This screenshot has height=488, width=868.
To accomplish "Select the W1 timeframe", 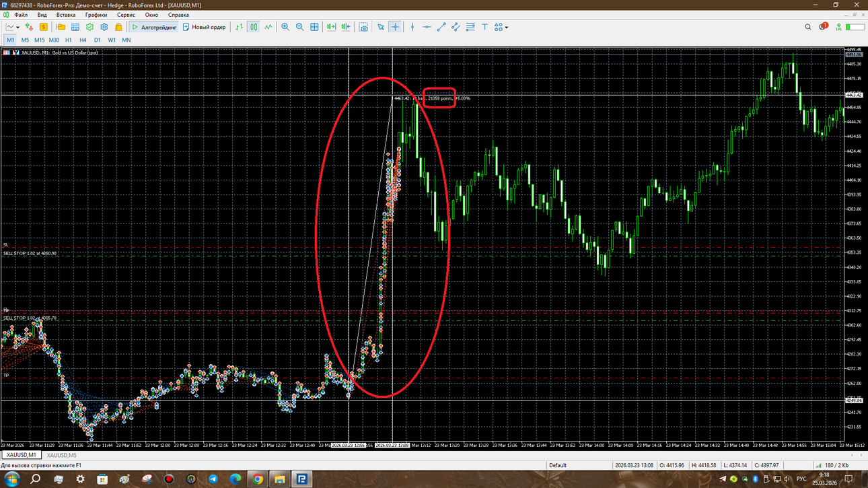I will pyautogui.click(x=112, y=40).
